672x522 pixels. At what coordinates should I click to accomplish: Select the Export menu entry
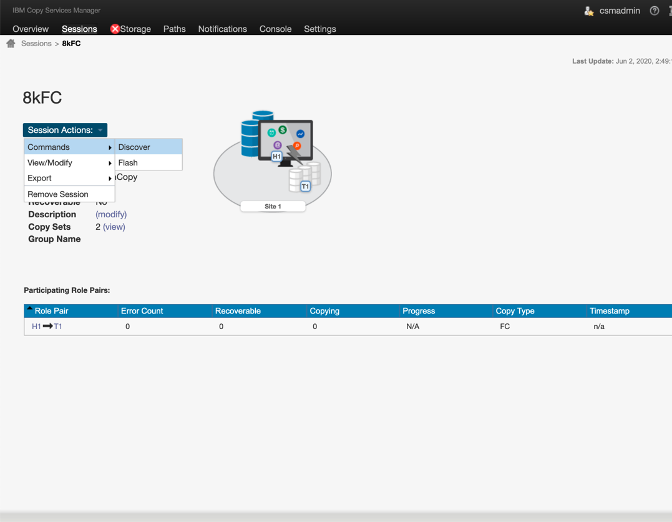click(x=69, y=178)
